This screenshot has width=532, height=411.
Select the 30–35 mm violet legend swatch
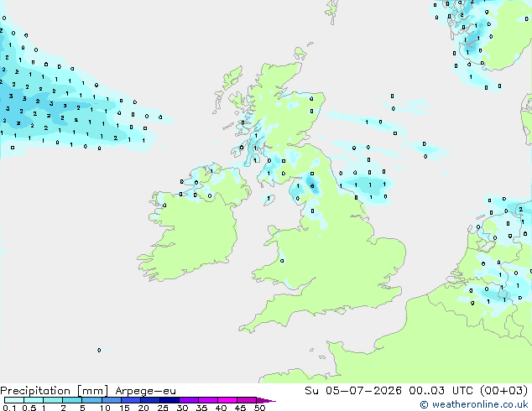(x=189, y=400)
